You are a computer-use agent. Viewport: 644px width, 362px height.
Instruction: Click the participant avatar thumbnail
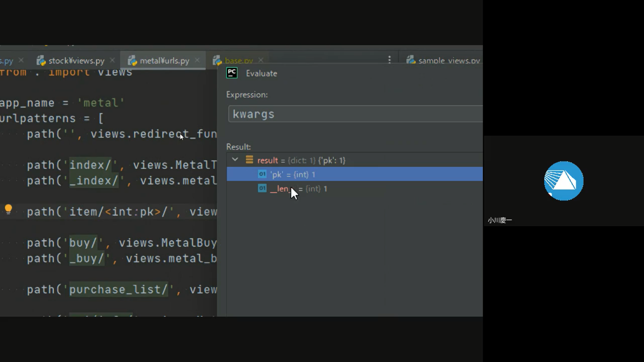pyautogui.click(x=563, y=181)
